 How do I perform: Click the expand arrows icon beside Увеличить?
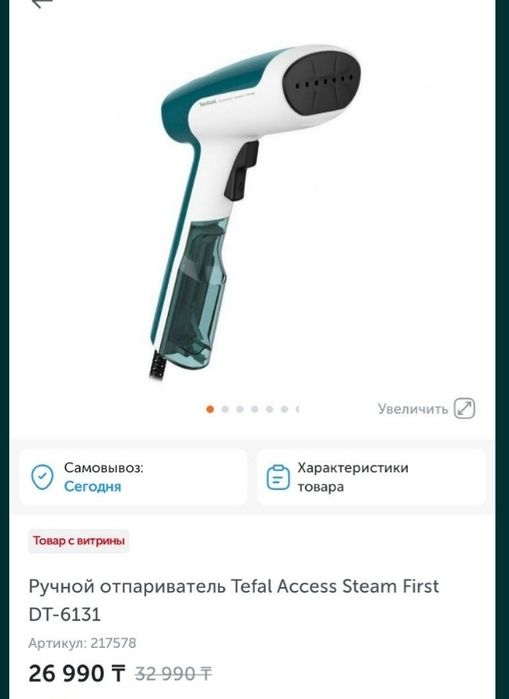464,408
